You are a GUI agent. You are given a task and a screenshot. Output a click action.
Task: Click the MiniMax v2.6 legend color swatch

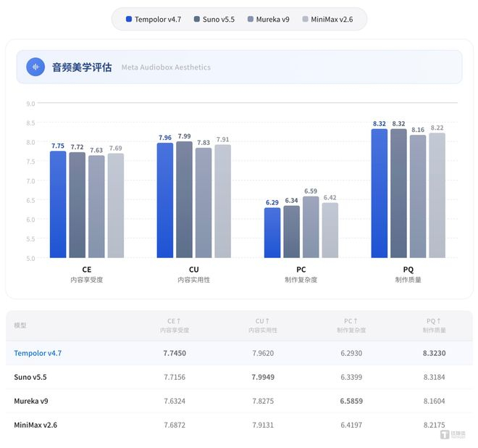pos(305,19)
